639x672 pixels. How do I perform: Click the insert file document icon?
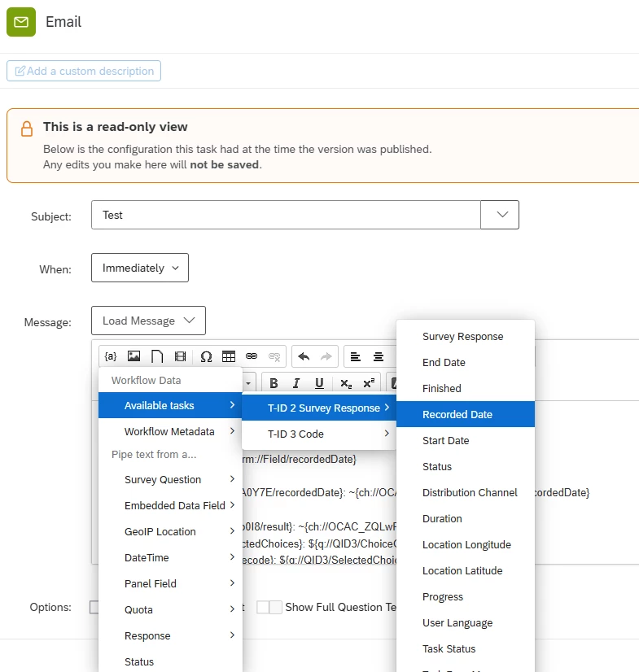157,356
